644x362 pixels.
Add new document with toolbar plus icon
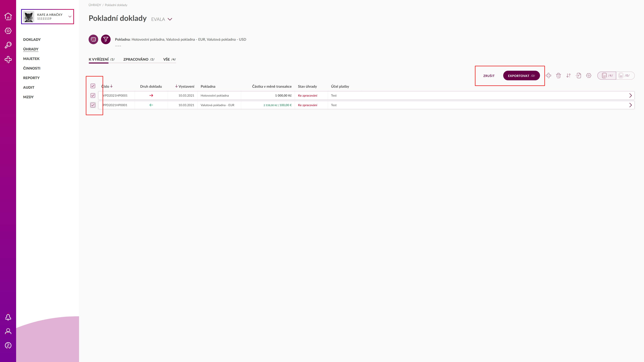coord(549,76)
